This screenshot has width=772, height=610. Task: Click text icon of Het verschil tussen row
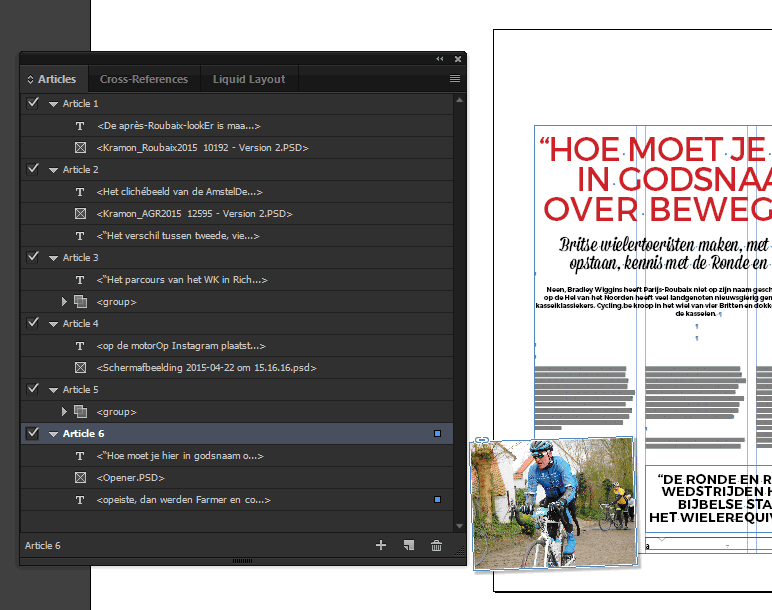(80, 236)
